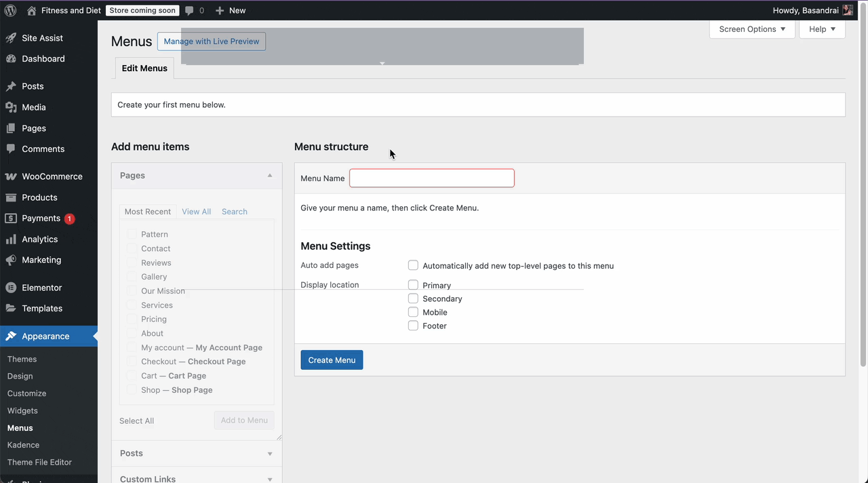Open the comments bubble in the top bar
This screenshot has width=868, height=483.
tap(190, 10)
